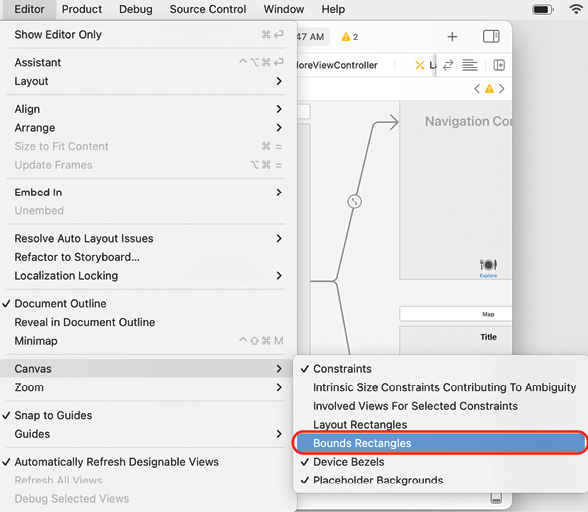Image resolution: width=588 pixels, height=512 pixels.
Task: Toggle the Document Outline checkmark
Action: click(x=148, y=303)
